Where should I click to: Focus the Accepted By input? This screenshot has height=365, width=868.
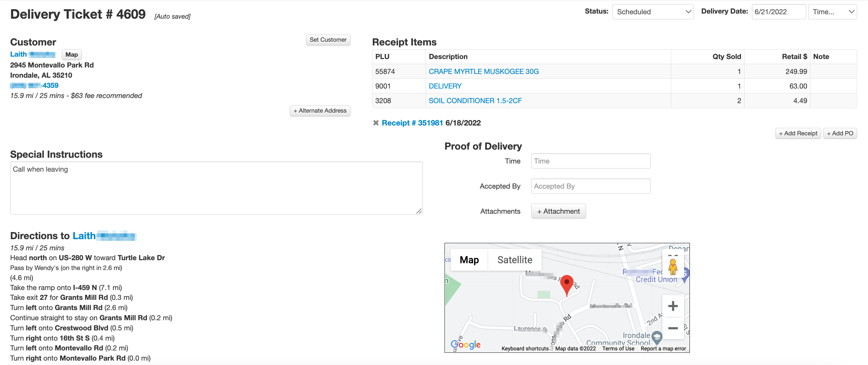point(590,186)
